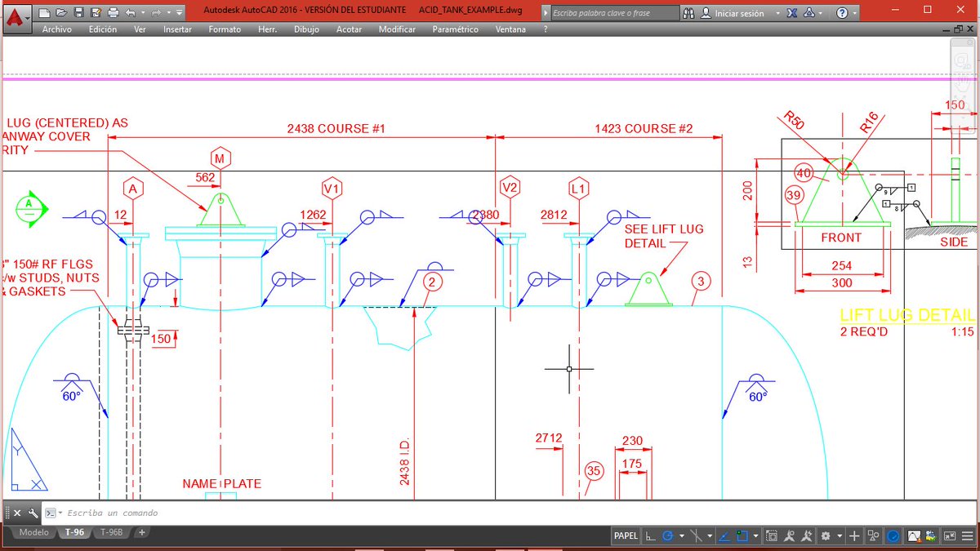This screenshot has width=980, height=551.
Task: Open Workspace switching gear icon
Action: (826, 536)
